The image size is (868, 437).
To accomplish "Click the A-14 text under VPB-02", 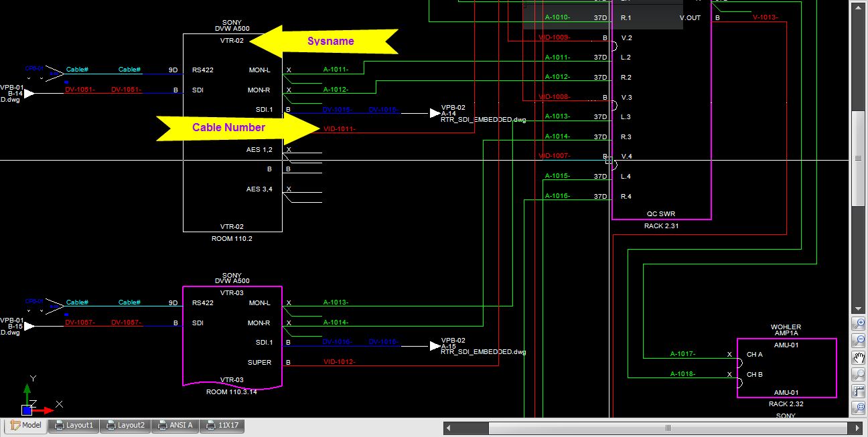I will (x=449, y=114).
